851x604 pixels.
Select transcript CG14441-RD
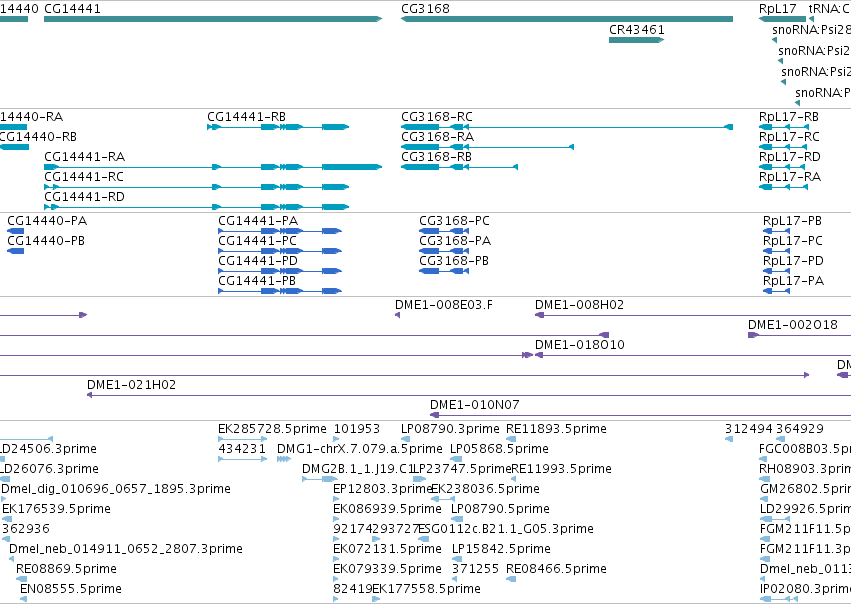[x=196, y=207]
